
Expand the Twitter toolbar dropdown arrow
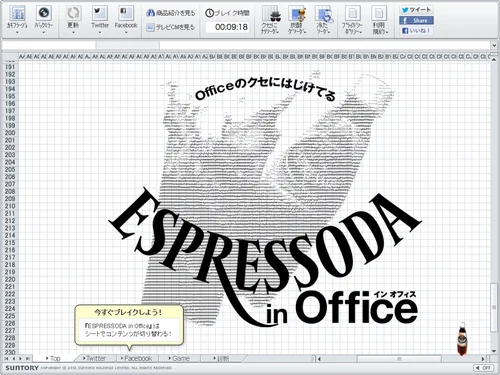coord(100,33)
